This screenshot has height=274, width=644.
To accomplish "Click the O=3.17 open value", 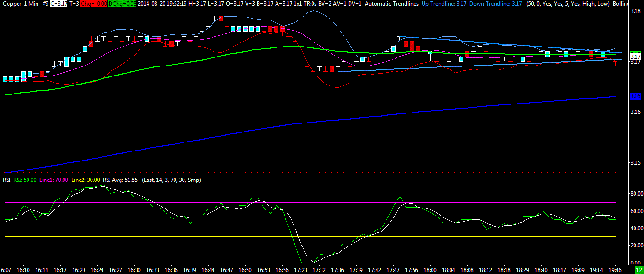I will point(235,3).
